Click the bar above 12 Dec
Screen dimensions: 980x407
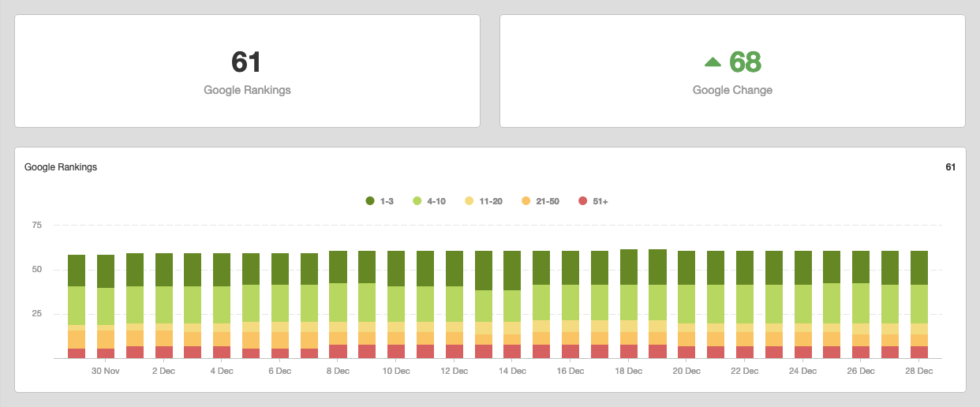(454, 304)
